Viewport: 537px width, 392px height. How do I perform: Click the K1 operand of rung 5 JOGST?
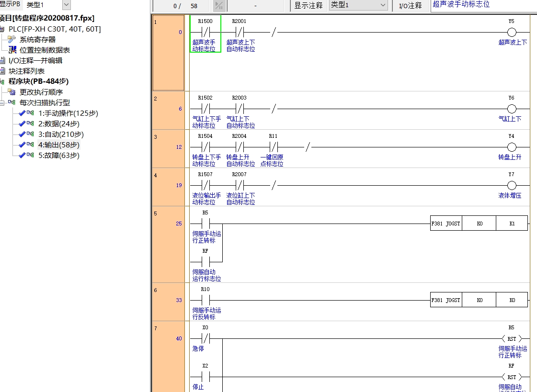(512, 224)
